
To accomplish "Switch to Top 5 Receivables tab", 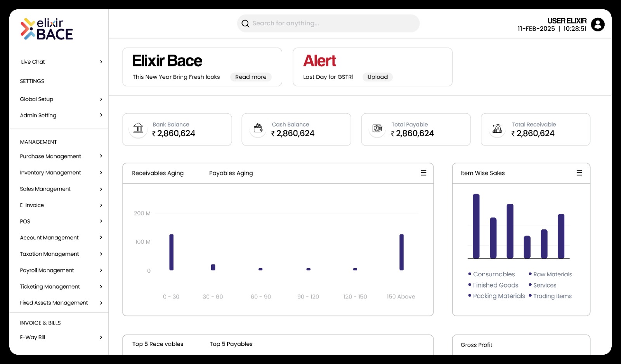I will click(x=158, y=344).
